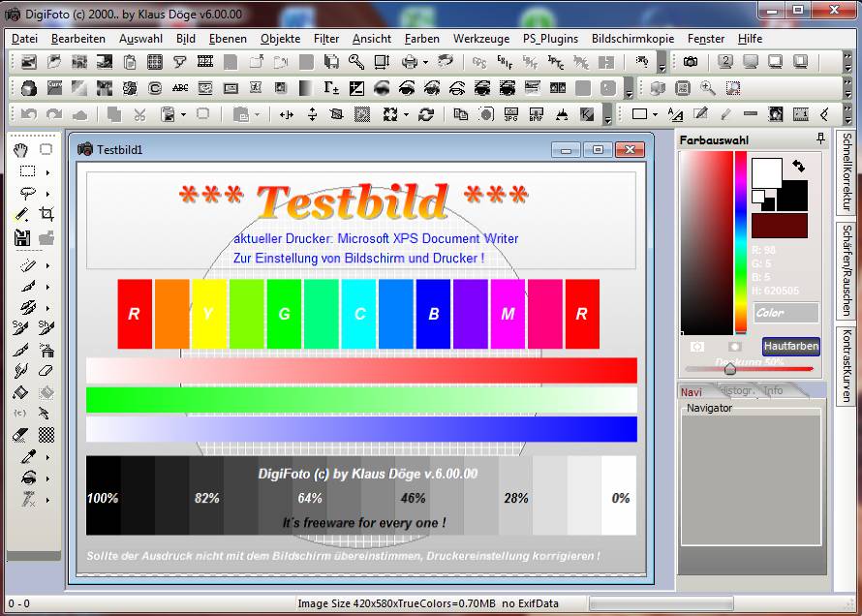862x616 pixels.
Task: Select the rectangular selection tool
Action: [27, 170]
